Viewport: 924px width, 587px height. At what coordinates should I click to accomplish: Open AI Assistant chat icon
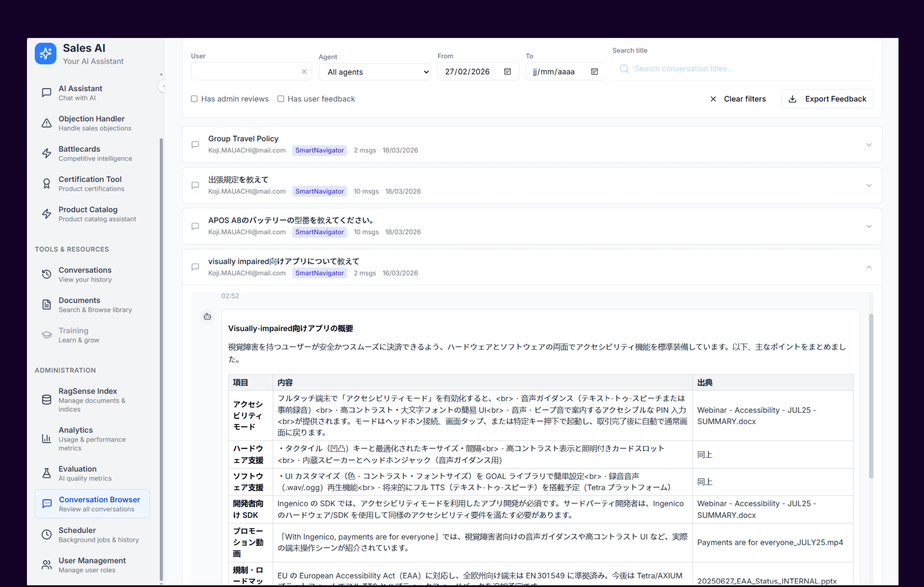tap(46, 93)
